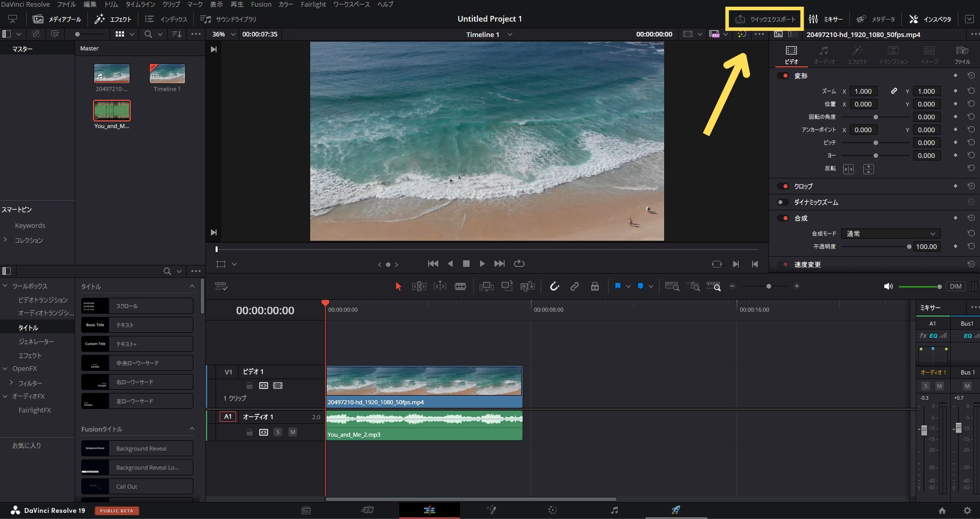Solo the オーディオ 1 track
Image resolution: width=980 pixels, height=519 pixels.
coord(278,432)
